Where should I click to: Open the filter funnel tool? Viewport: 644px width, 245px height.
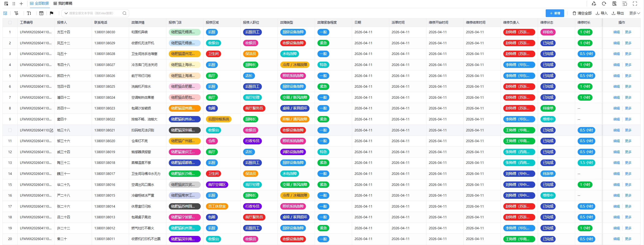[17, 13]
